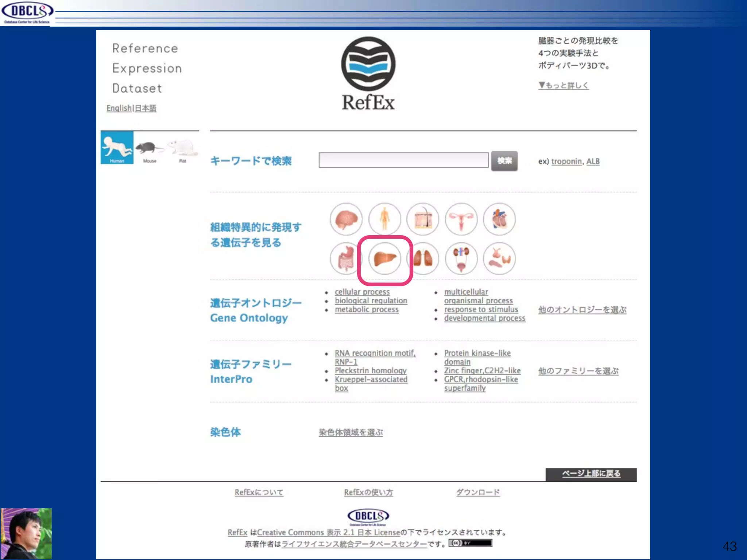Open the RefEx footer link
The height and width of the screenshot is (560, 747).
coord(237,532)
